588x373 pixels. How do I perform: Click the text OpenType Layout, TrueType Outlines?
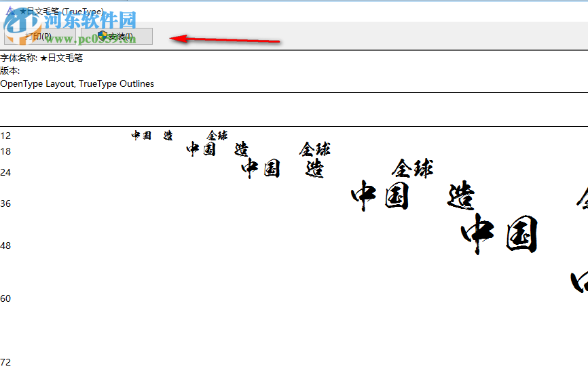[x=77, y=83]
